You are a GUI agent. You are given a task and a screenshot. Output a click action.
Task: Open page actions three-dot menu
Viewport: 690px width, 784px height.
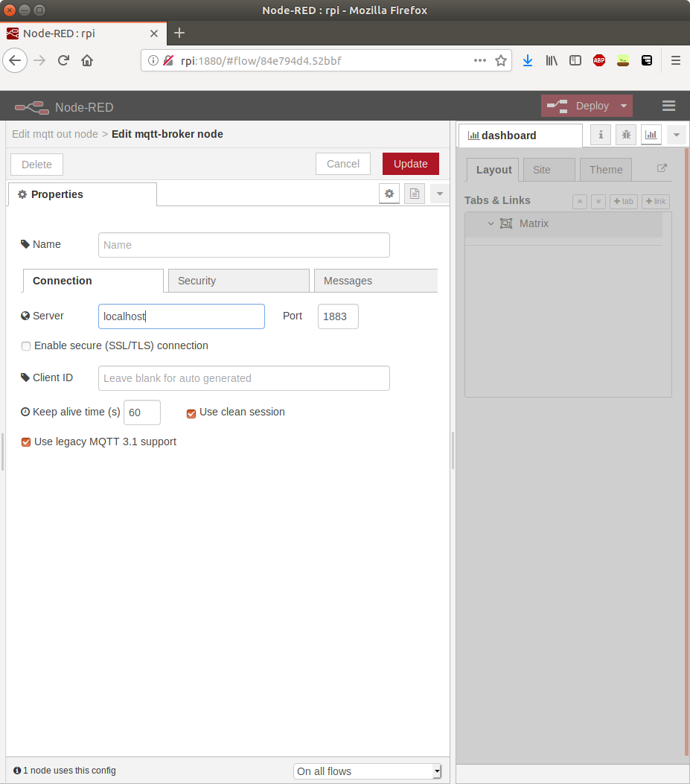pos(480,60)
